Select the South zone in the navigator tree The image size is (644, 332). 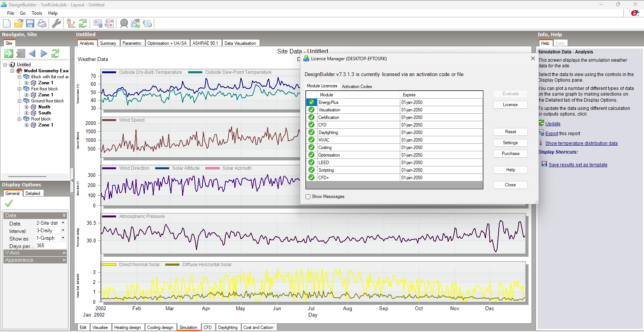[x=44, y=113]
